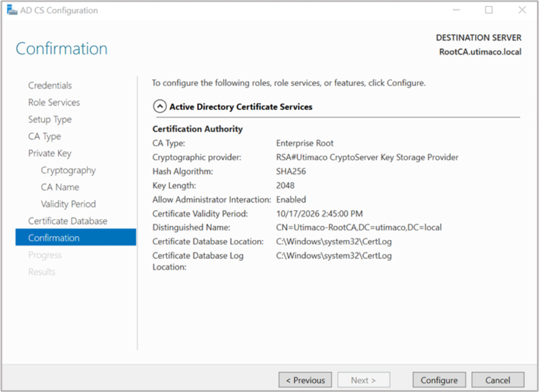The width and height of the screenshot is (539, 392).
Task: Select Setup Type in the sidebar
Action: pos(50,119)
